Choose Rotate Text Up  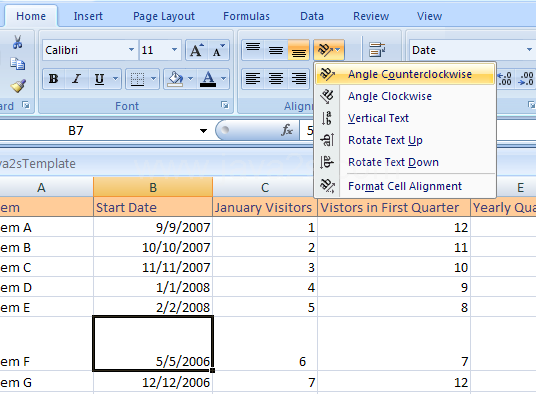[x=405, y=140]
